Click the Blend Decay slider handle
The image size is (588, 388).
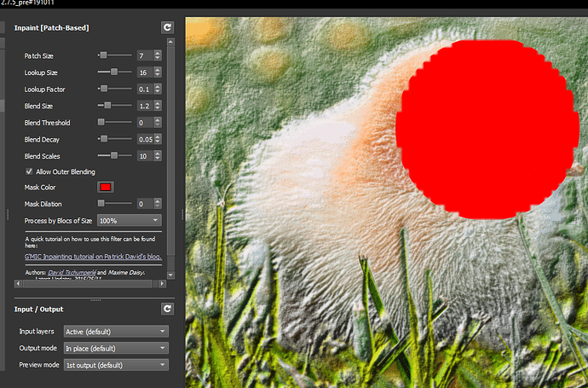point(104,139)
